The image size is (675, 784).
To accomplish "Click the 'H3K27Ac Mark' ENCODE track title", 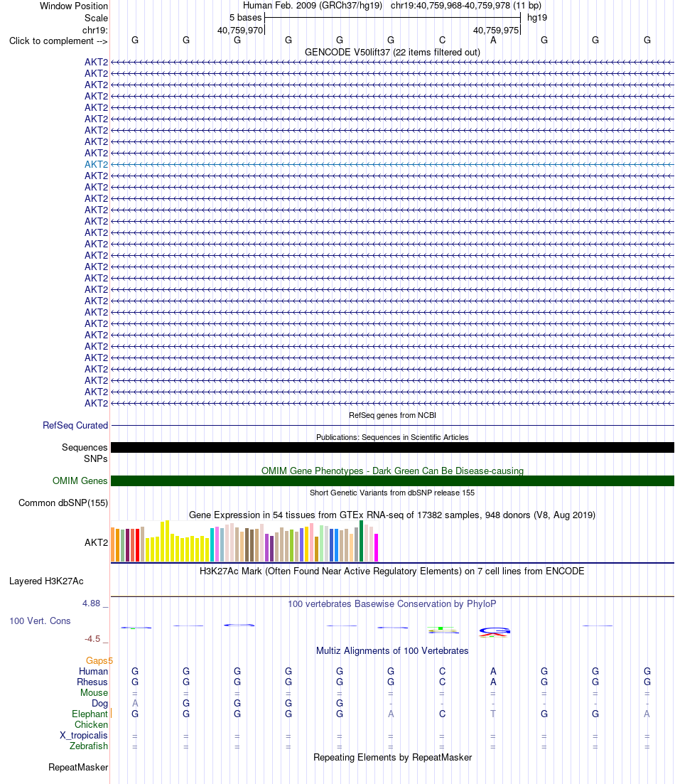I will (x=392, y=571).
